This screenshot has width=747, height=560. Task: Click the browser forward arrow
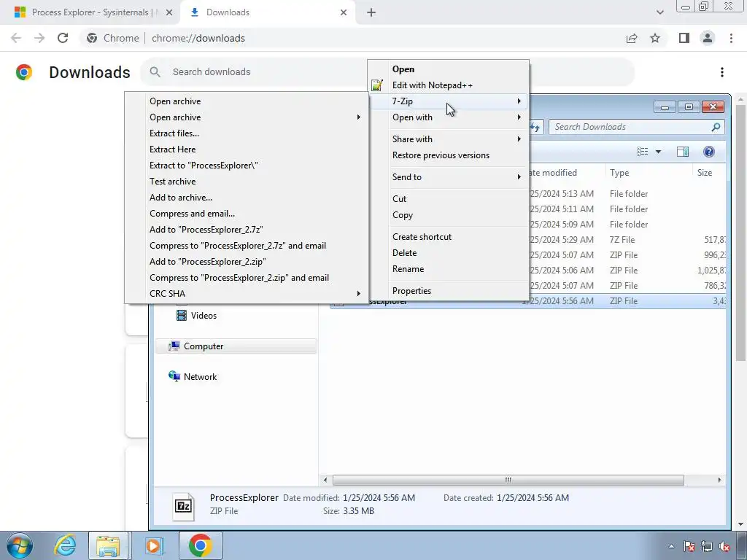[39, 38]
